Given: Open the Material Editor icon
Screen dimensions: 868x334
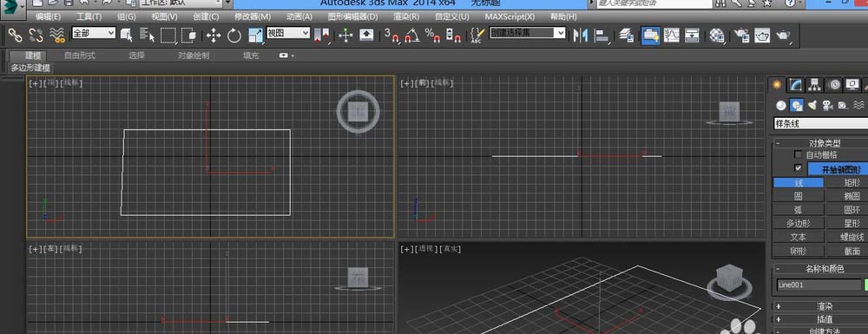Looking at the screenshot, I should click(718, 36).
